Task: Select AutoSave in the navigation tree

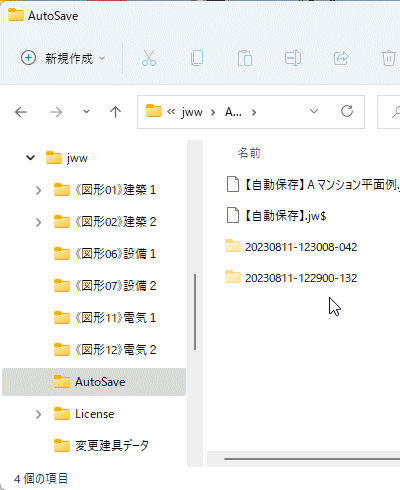Action: click(94, 382)
